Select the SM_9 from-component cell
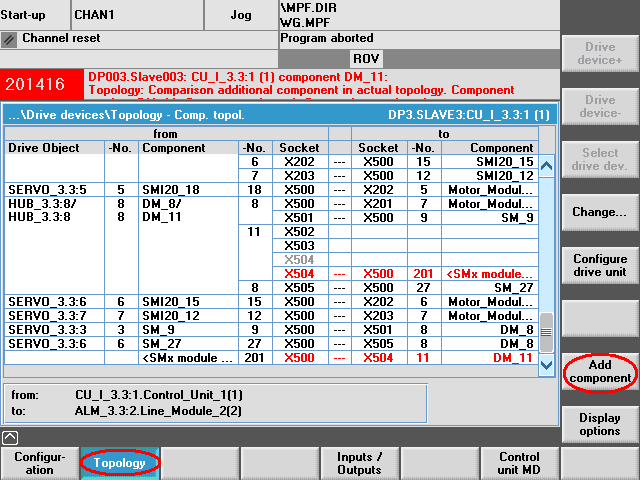The image size is (640, 480). tap(188, 330)
